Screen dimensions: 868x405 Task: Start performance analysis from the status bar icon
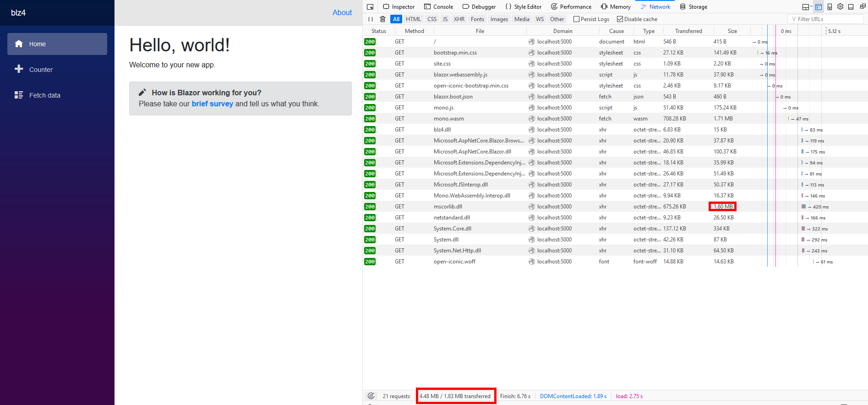tap(371, 396)
